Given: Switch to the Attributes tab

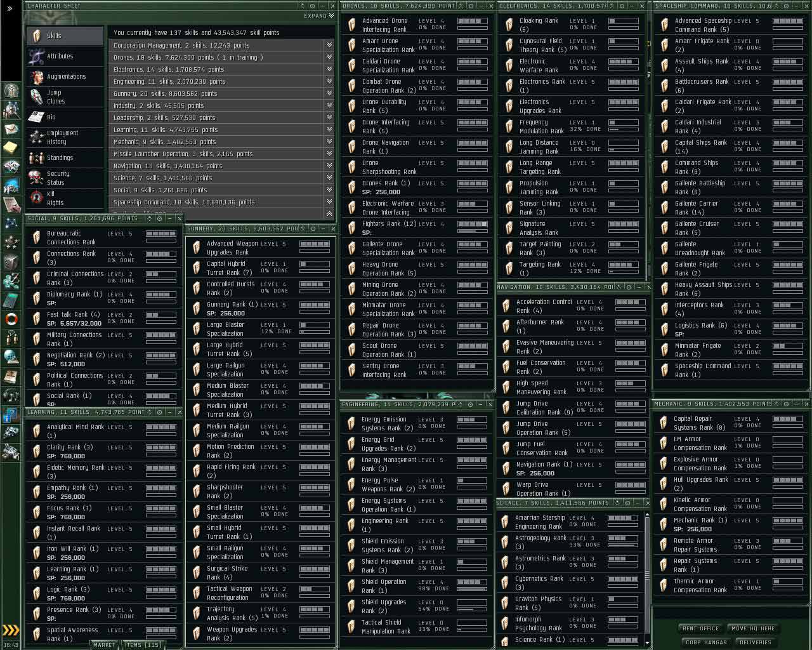Looking at the screenshot, I should [65, 56].
